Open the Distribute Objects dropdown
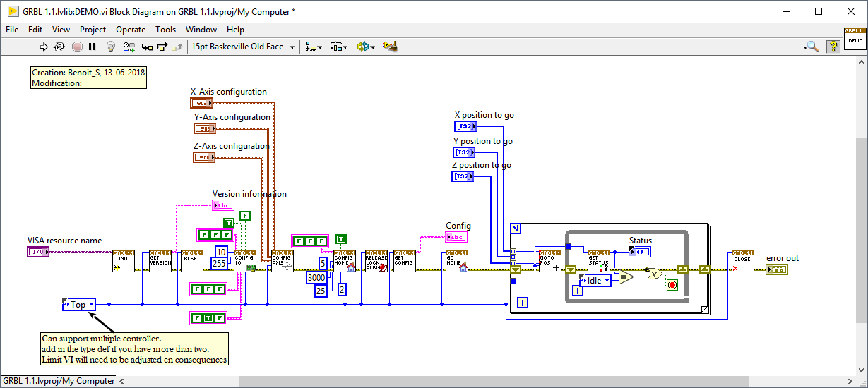Viewport: 868px width, 388px height. (x=339, y=47)
